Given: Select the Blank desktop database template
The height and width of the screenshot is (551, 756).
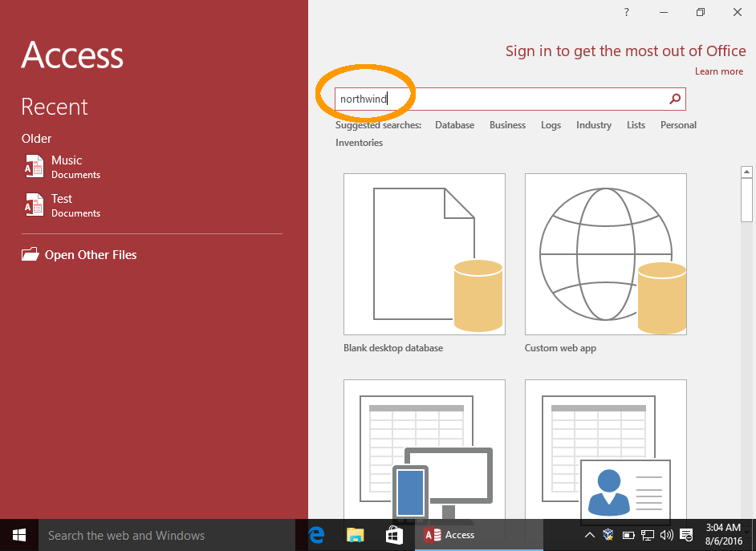Looking at the screenshot, I should 425,254.
